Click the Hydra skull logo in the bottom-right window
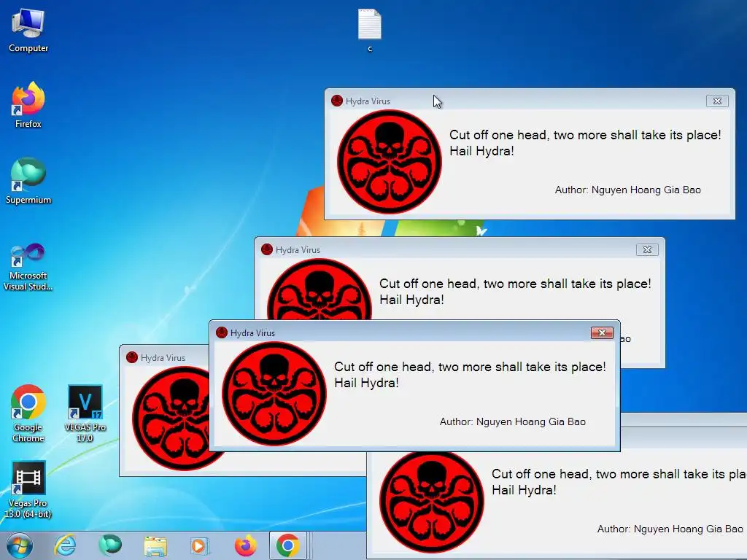The image size is (747, 560). coord(432,501)
